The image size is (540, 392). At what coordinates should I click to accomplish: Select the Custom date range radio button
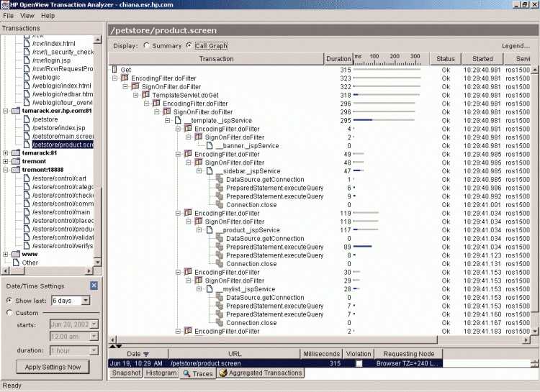pyautogui.click(x=9, y=313)
